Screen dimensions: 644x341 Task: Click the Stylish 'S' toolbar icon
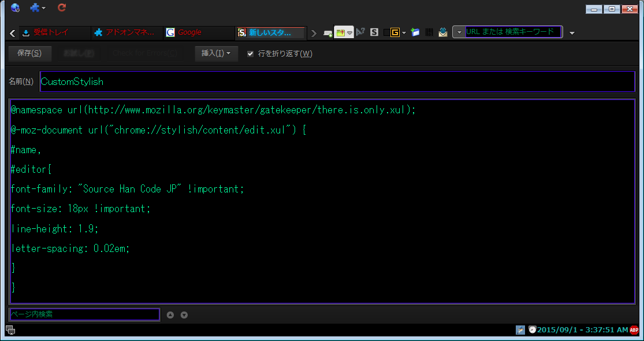pos(374,32)
